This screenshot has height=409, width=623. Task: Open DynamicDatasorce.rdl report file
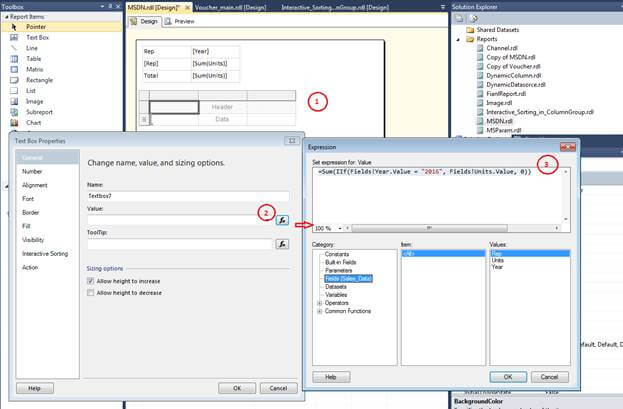pos(516,85)
